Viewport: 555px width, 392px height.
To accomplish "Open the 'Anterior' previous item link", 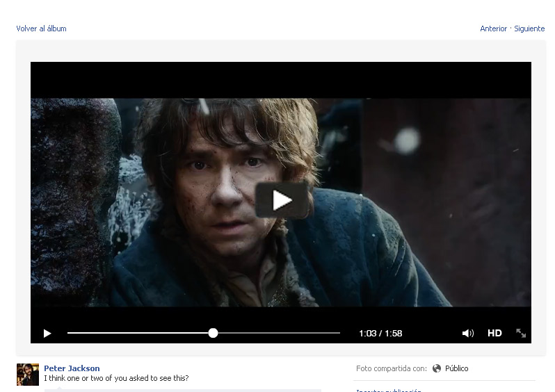I will click(493, 28).
